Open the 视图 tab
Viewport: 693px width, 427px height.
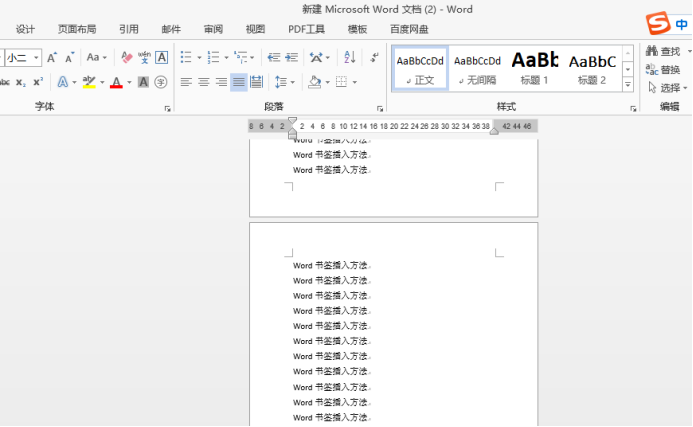(x=255, y=29)
